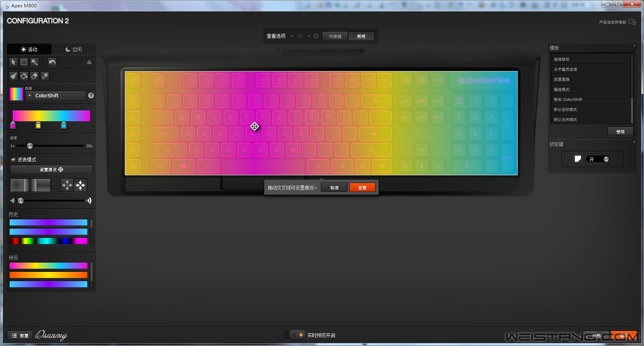Screen dimensions: 644x346
Task: Select the 英国国旗 template
Action: tap(590, 79)
